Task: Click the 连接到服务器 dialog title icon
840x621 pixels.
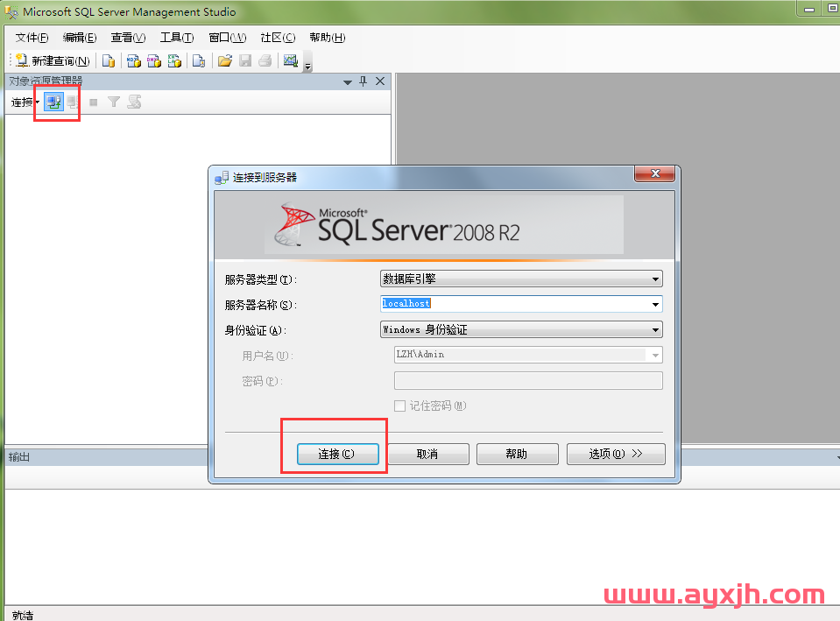Action: (x=222, y=177)
